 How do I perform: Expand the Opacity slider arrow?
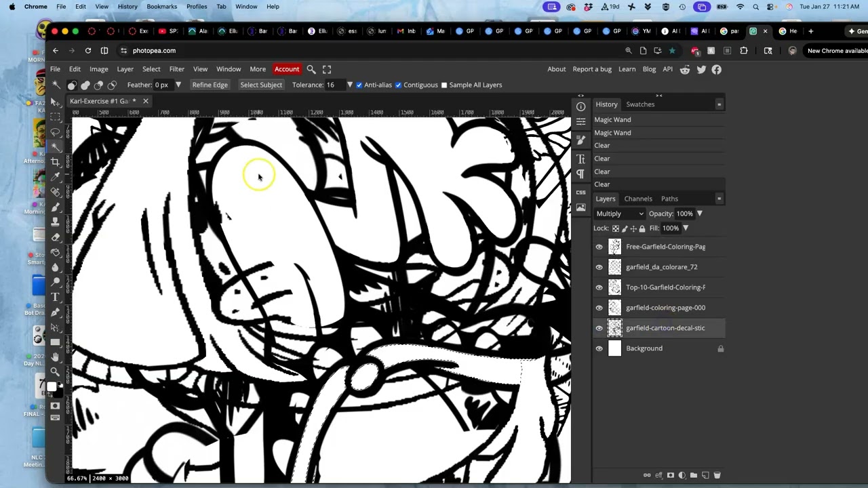pos(699,213)
